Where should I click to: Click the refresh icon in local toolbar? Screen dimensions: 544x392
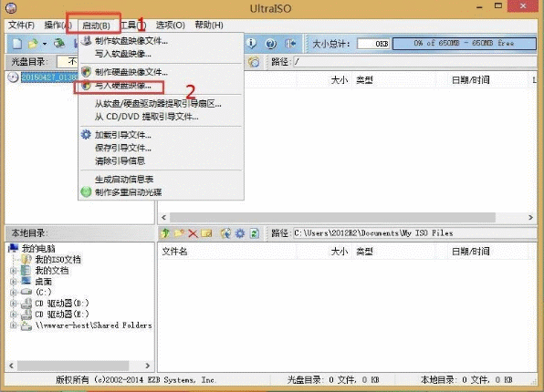[255, 232]
